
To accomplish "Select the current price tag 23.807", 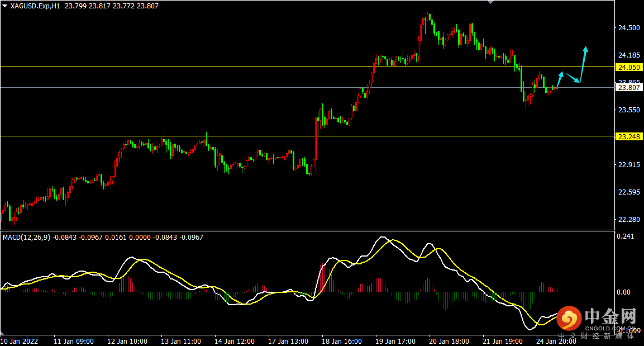I will click(x=629, y=87).
